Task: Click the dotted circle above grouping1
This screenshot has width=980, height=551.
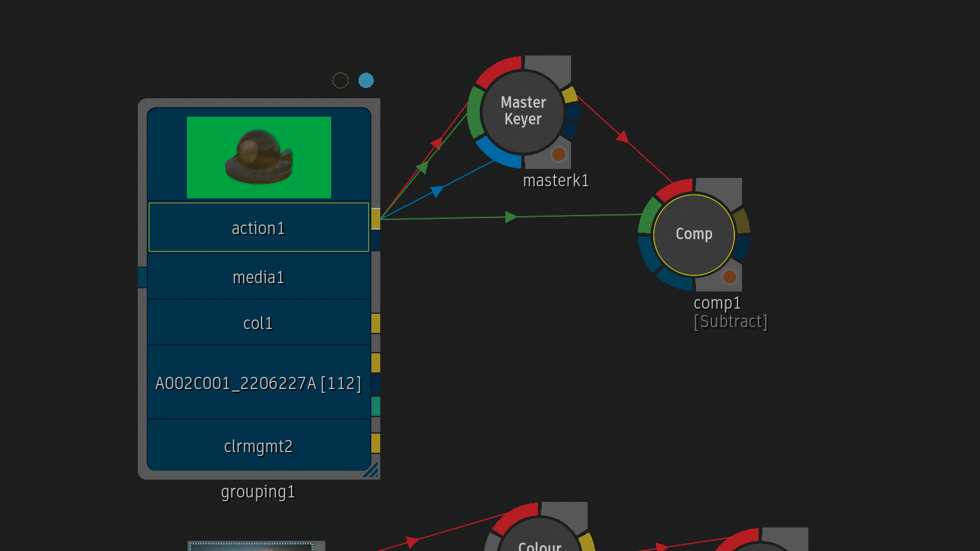Action: tap(341, 80)
